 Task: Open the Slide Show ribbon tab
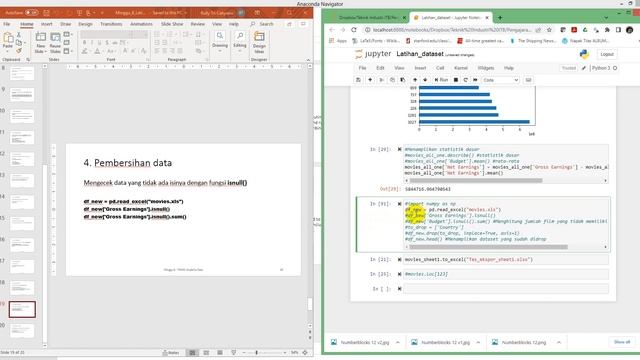point(172,24)
